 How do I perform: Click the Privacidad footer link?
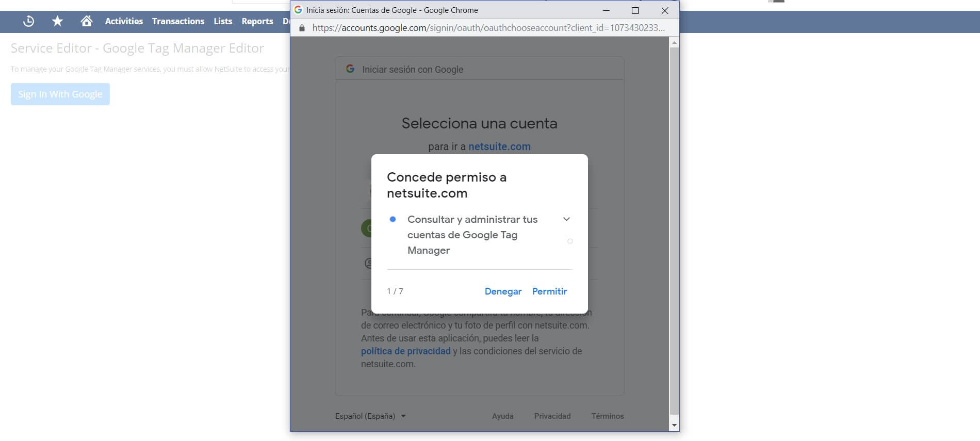coord(552,416)
